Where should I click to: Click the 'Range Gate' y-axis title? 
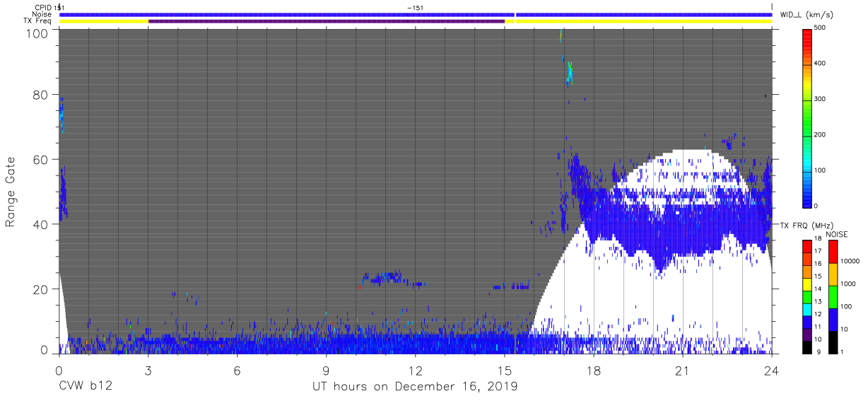11,192
